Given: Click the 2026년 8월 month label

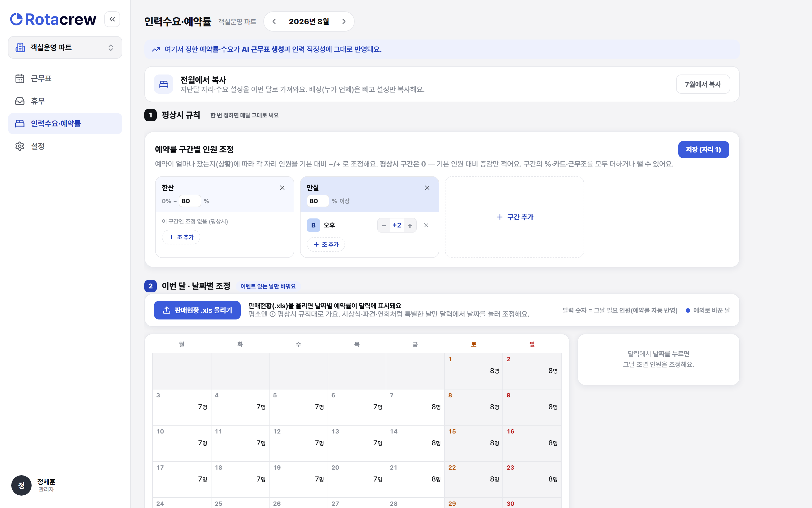Looking at the screenshot, I should [309, 21].
